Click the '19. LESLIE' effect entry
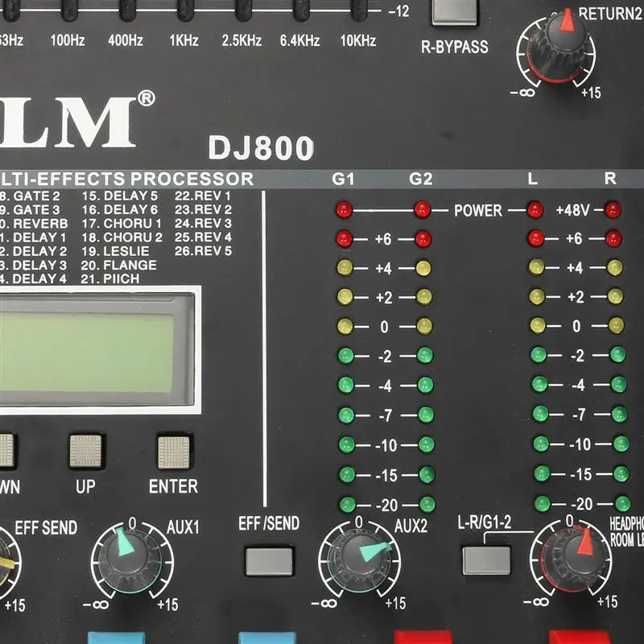 click(x=115, y=251)
